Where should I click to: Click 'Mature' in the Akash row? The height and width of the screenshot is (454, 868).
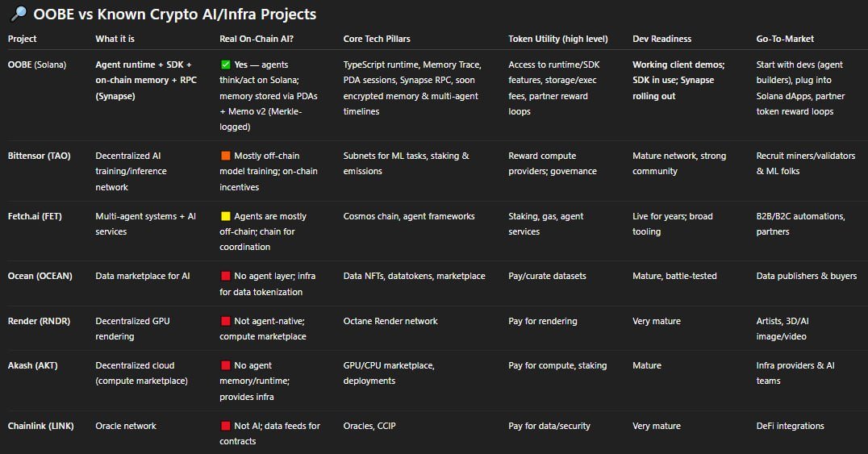(647, 365)
